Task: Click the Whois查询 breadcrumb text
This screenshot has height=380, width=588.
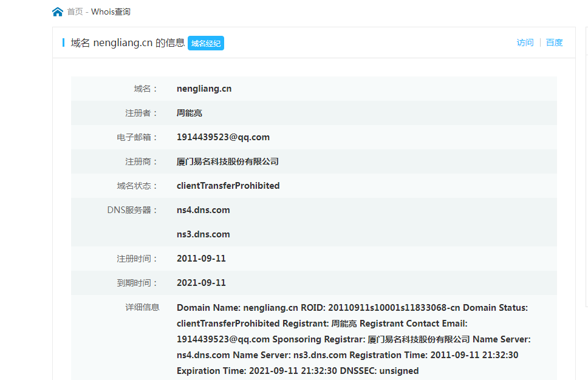Action: pos(111,12)
